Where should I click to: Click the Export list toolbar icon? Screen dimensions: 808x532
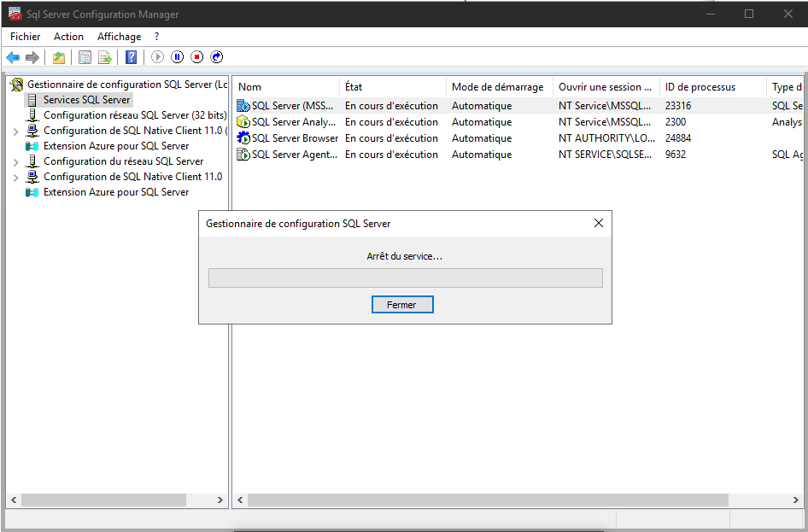[105, 57]
